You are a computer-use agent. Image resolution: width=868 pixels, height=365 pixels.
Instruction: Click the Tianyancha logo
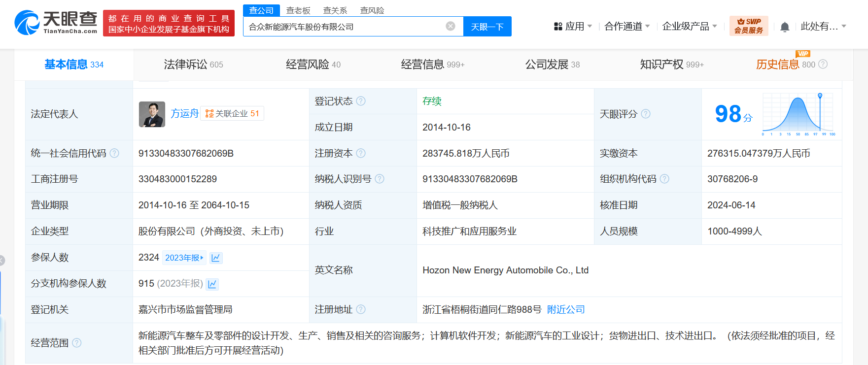tap(56, 23)
